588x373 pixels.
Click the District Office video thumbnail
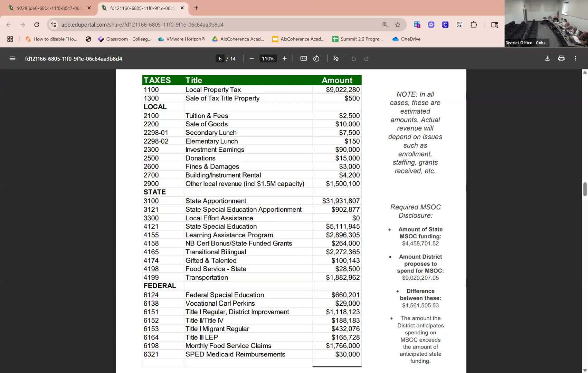click(x=546, y=23)
